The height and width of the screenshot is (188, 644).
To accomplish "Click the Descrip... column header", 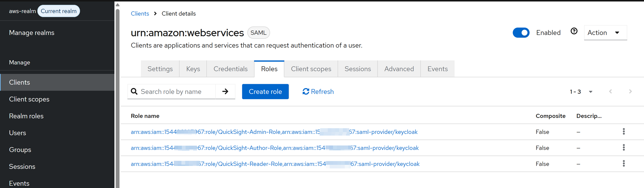I will (589, 116).
